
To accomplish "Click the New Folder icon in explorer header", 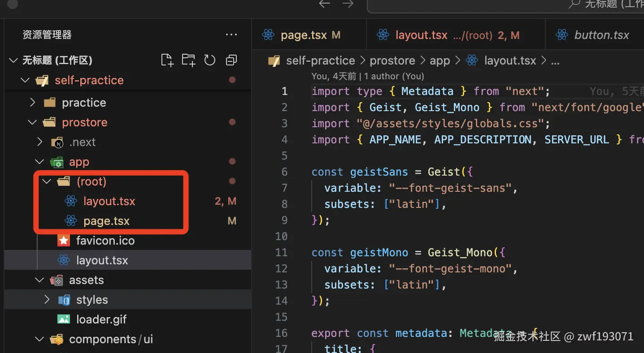I will [188, 60].
